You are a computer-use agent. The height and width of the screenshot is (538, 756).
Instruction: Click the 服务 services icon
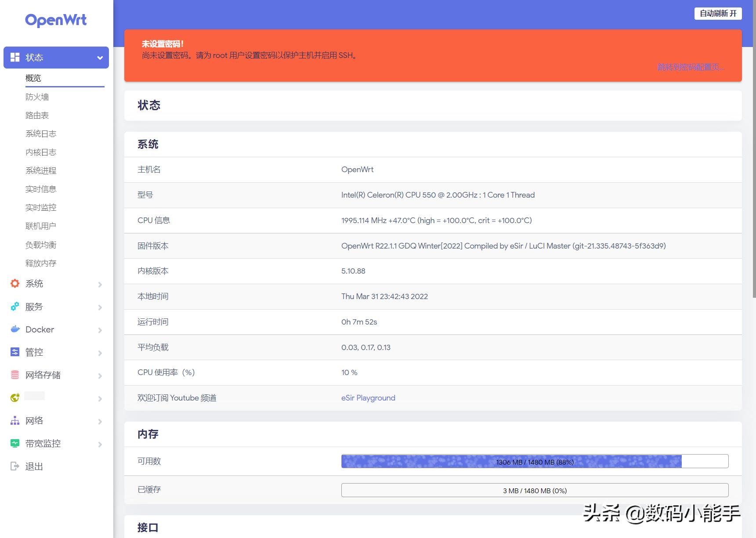[x=14, y=307]
